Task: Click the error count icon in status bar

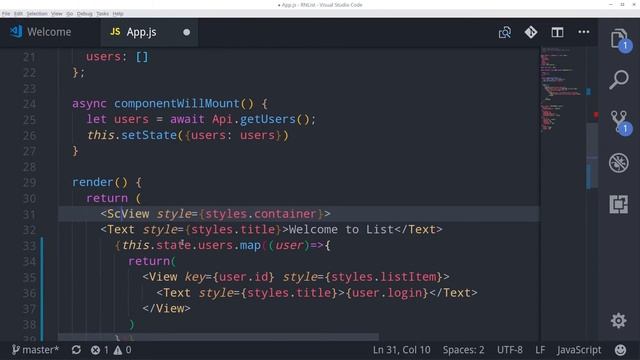Action: 95,350
